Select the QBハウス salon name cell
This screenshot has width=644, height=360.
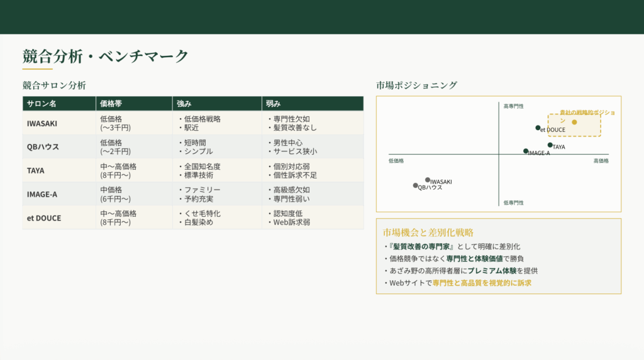pyautogui.click(x=43, y=146)
